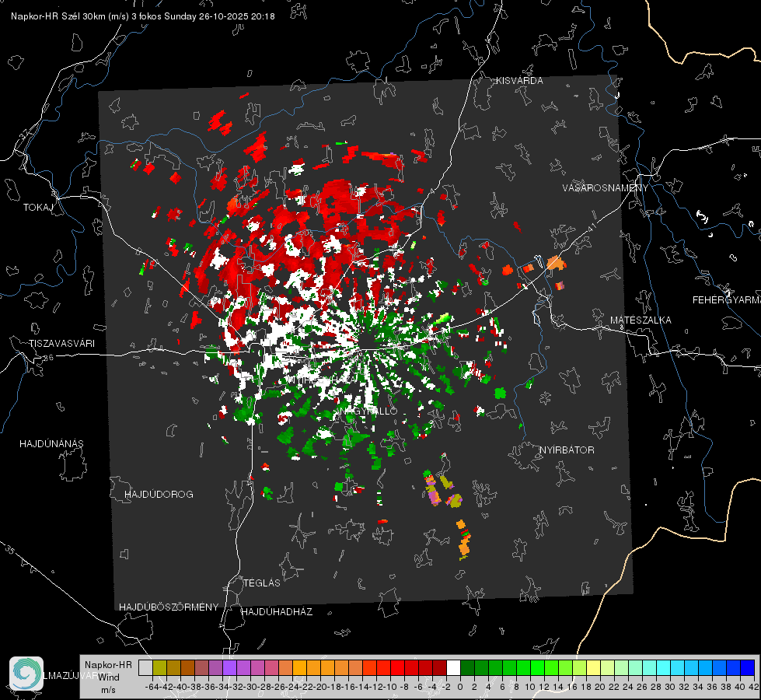Select the HAJDÚNÁNÁS city label
This screenshot has width=761, height=700.
[x=51, y=443]
